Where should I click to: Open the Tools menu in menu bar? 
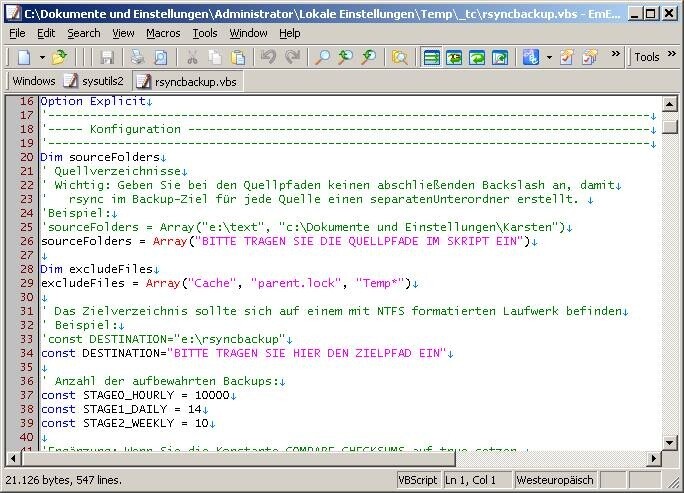tap(205, 33)
